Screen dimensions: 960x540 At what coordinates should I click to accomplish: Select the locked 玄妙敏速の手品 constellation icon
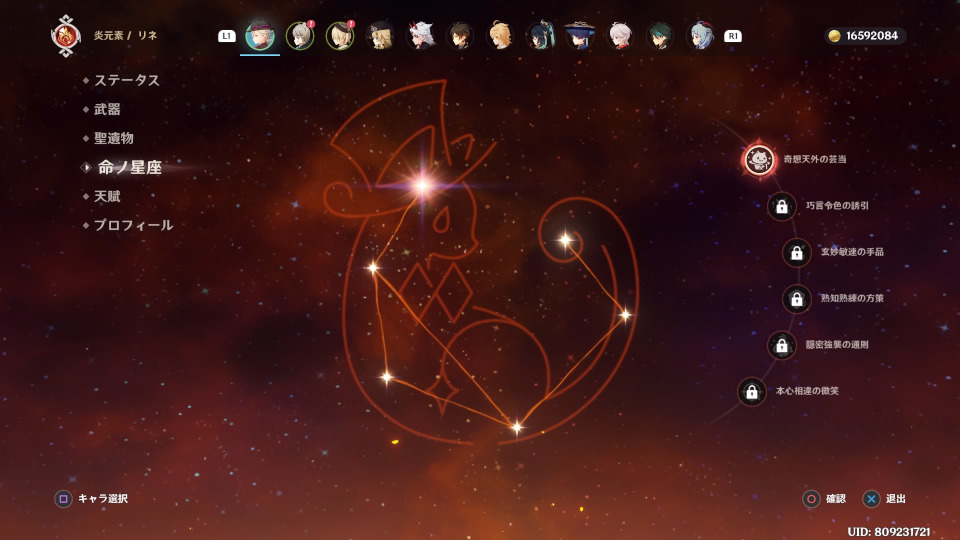(x=797, y=252)
